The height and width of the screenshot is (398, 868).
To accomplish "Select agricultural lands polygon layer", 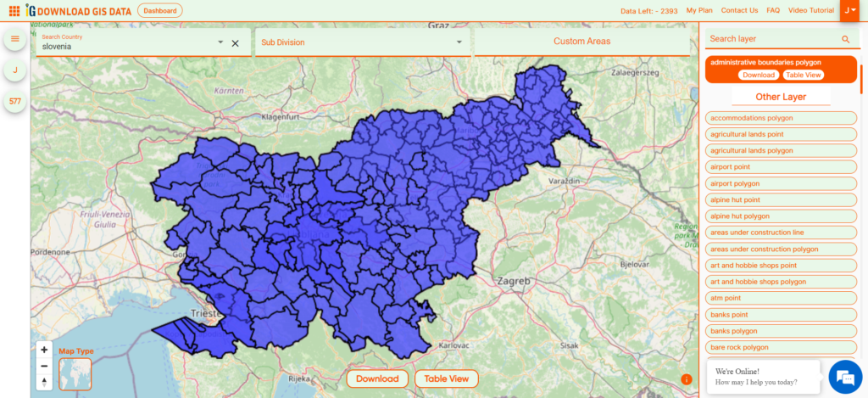I will pyautogui.click(x=781, y=151).
